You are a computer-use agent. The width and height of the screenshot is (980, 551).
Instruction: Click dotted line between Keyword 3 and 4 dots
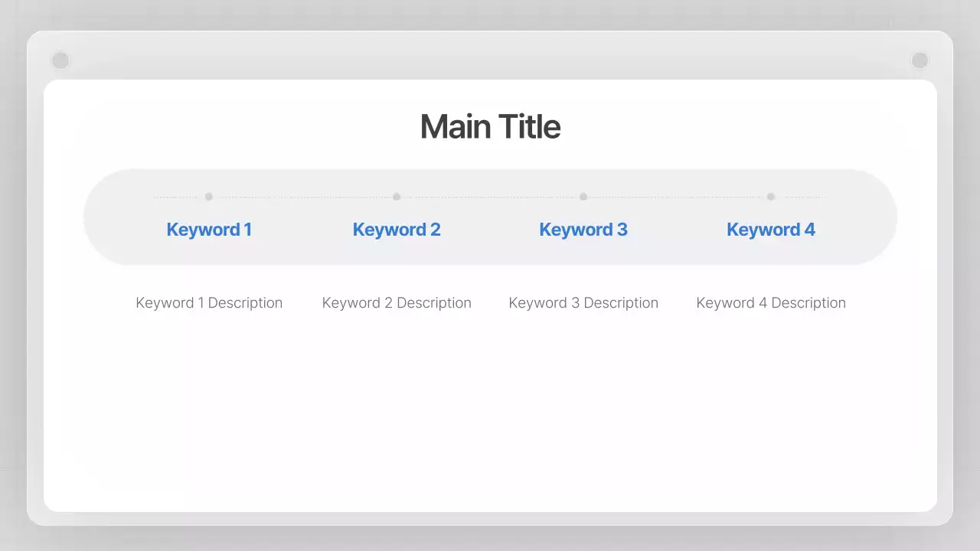coord(678,197)
